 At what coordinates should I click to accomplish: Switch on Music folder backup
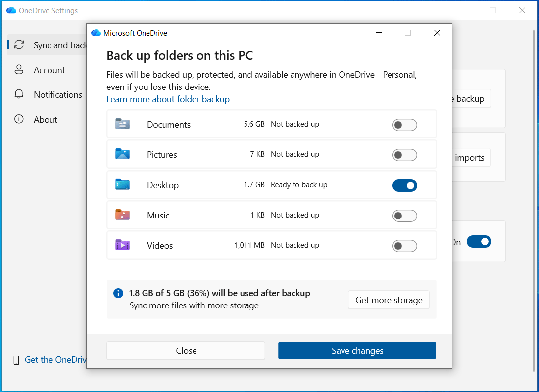[404, 216]
